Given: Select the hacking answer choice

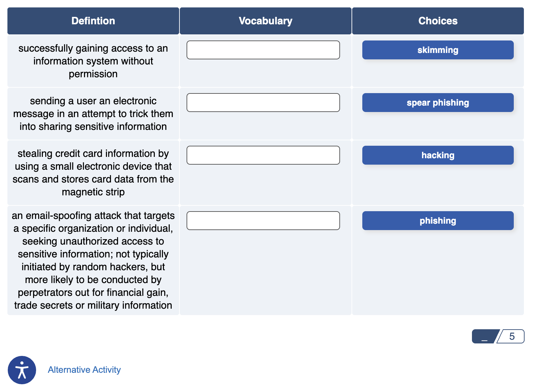Looking at the screenshot, I should point(438,155).
